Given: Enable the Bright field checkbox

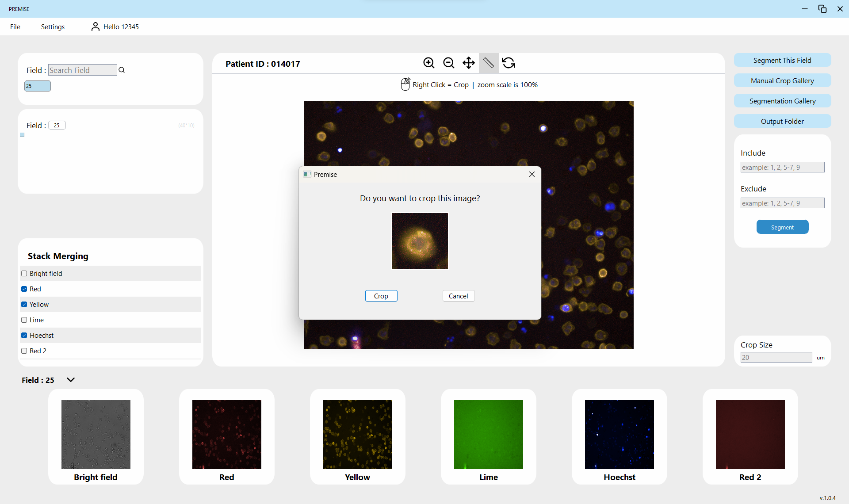Looking at the screenshot, I should point(24,274).
